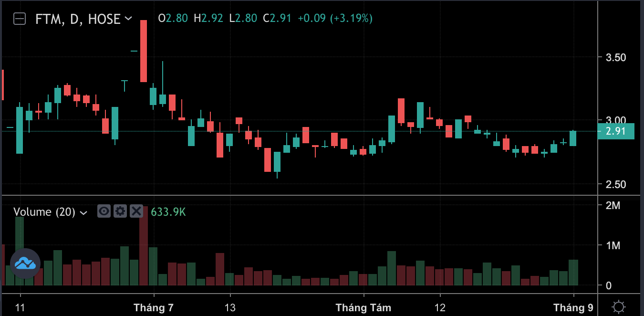Remove the Volume indicator with X icon
This screenshot has width=644, height=316.
coord(136,211)
